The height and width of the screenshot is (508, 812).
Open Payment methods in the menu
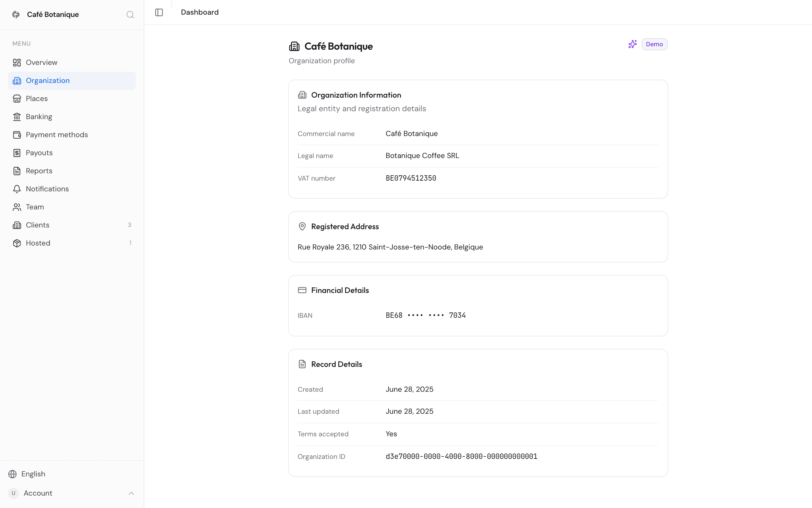click(72, 135)
